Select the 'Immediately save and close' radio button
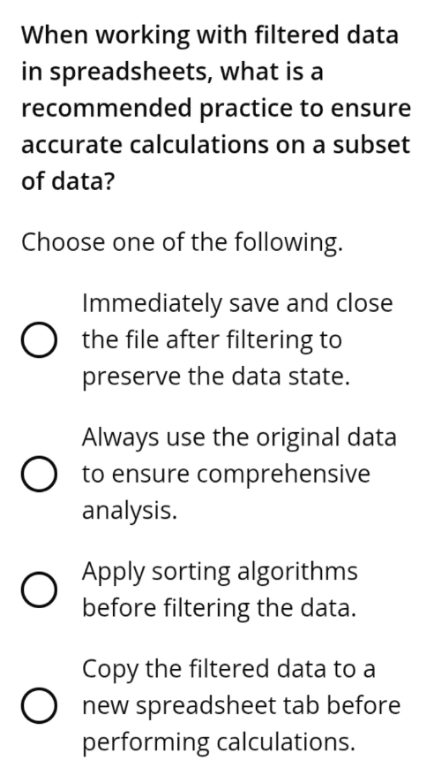The height and width of the screenshot is (768, 441). coord(38,340)
